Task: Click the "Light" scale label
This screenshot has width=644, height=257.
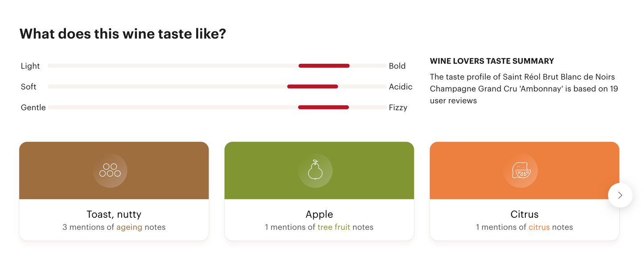Action: [30, 66]
